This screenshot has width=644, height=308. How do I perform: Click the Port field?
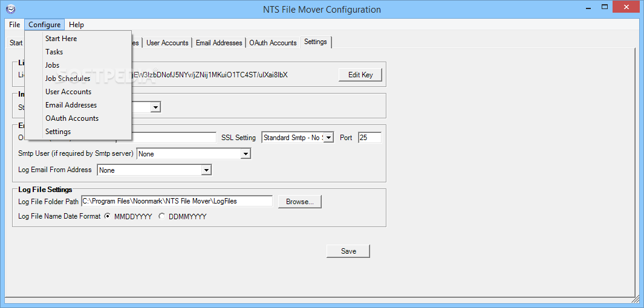point(369,138)
